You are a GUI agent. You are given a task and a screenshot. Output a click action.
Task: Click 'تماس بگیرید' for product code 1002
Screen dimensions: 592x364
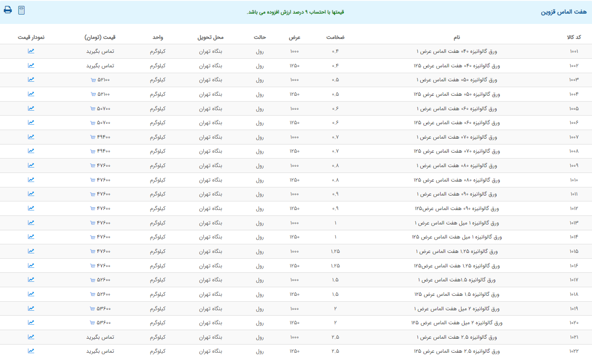click(x=100, y=66)
